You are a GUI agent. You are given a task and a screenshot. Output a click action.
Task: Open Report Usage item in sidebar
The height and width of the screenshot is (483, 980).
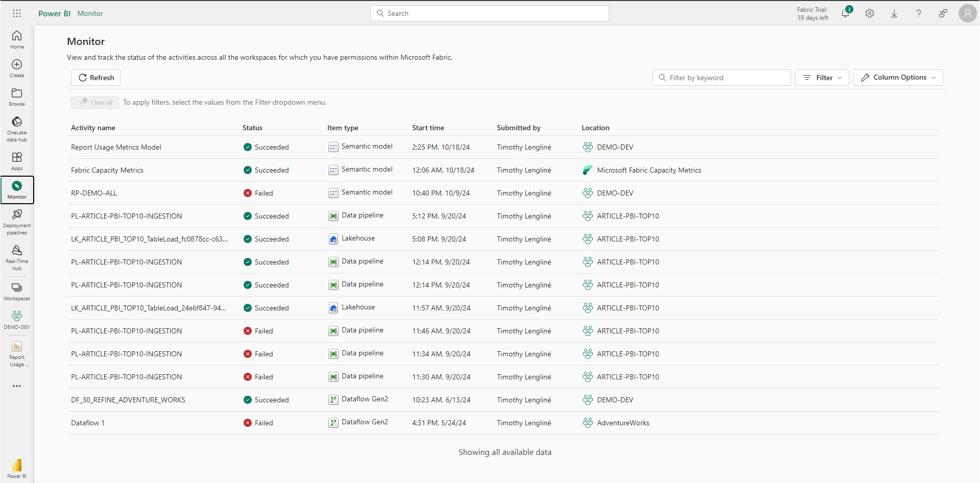17,354
